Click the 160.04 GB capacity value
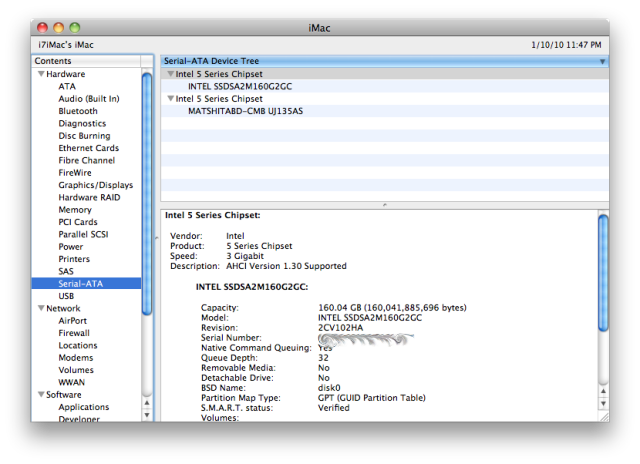Screen dimensions: 640x464 [392, 308]
